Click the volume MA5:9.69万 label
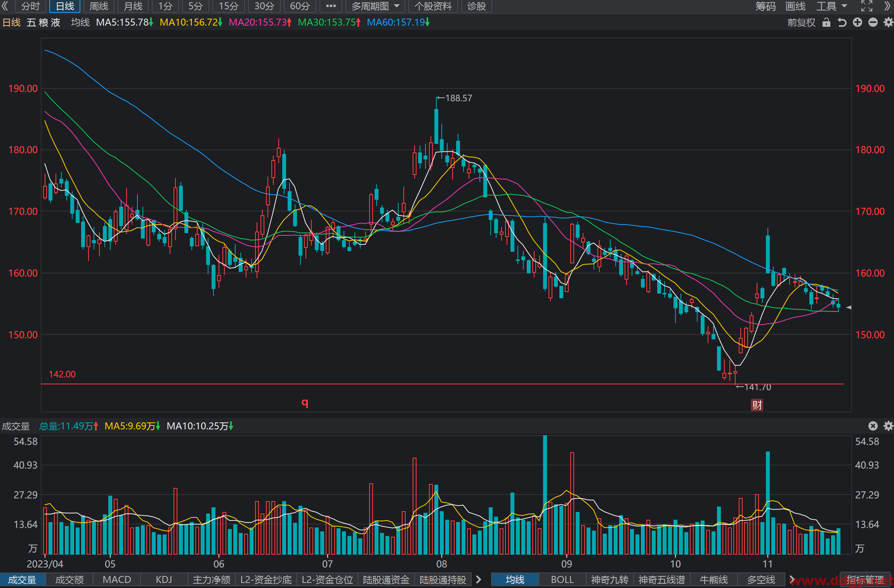 [132, 426]
